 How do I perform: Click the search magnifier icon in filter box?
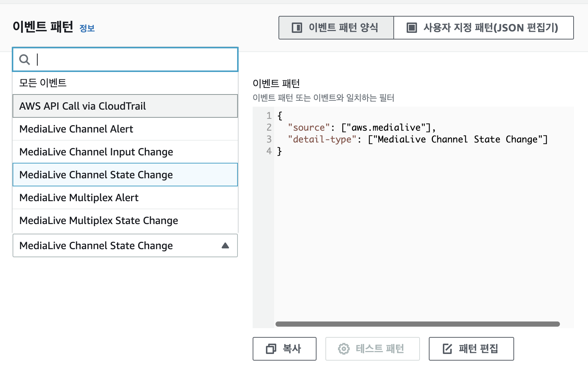[x=24, y=59]
